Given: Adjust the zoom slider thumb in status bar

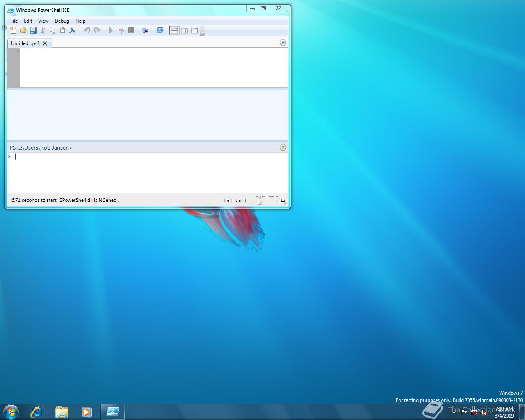Looking at the screenshot, I should point(260,201).
